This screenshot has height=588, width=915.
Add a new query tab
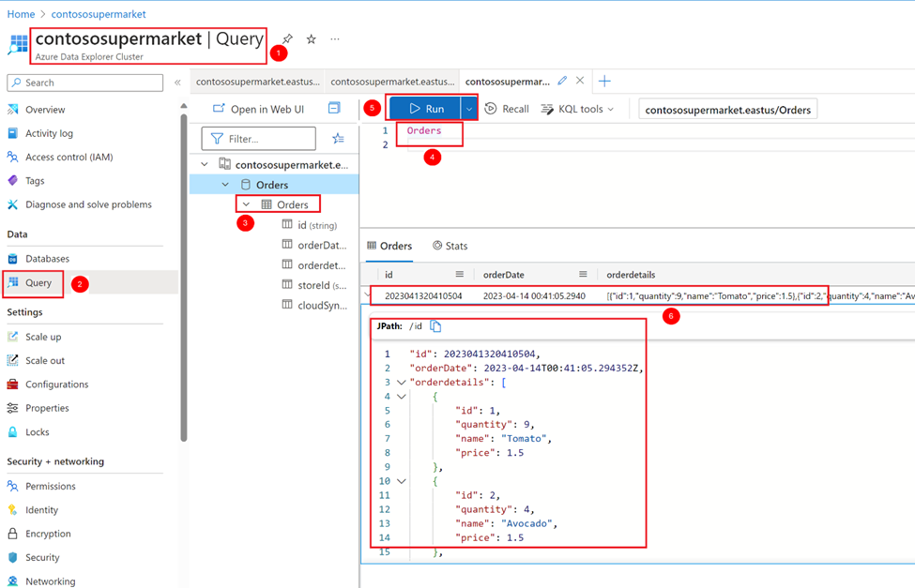[604, 81]
